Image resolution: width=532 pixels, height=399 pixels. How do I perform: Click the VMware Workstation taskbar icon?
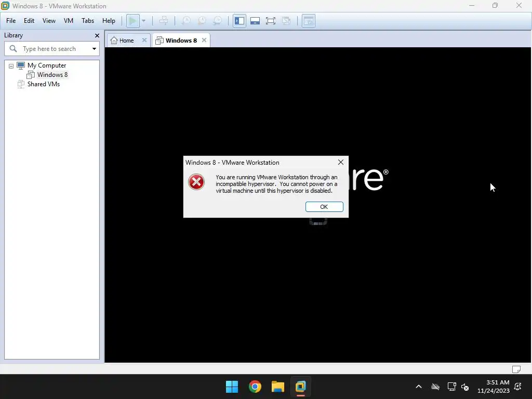[x=301, y=387]
